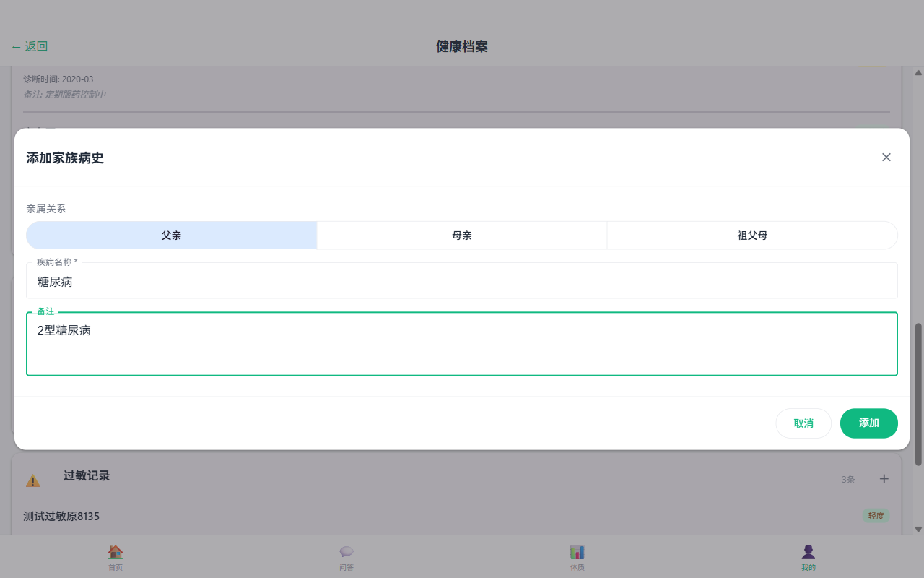The height and width of the screenshot is (578, 924).
Task: Click the plus icon in 过敏记录
Action: pos(884,479)
